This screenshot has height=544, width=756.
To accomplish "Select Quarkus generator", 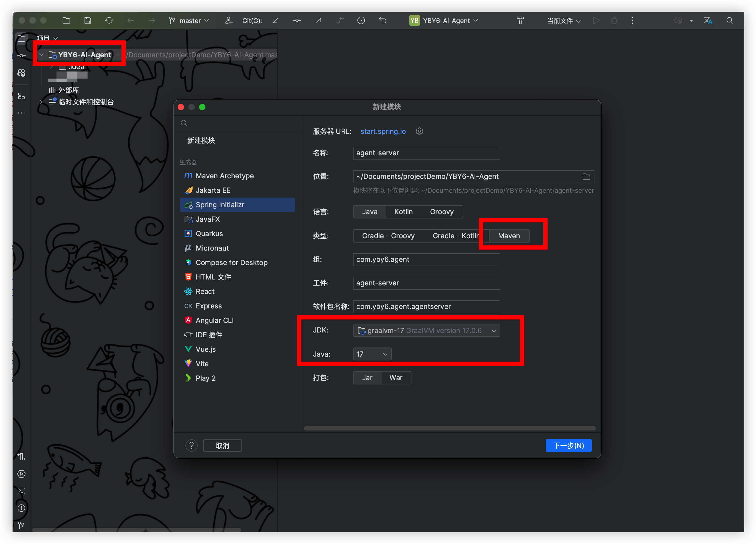I will click(x=237, y=233).
